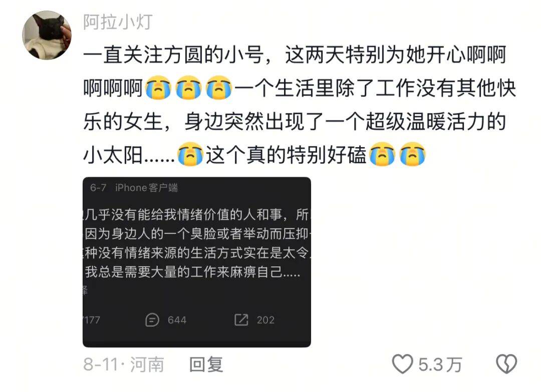This screenshot has width=541, height=392.
Task: Like the comment with the heart icon
Action: click(402, 364)
